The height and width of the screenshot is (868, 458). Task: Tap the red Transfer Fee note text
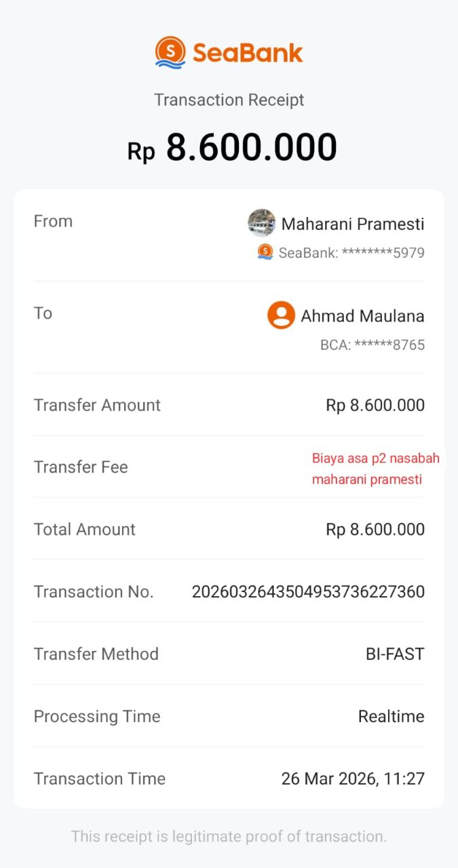click(x=375, y=469)
